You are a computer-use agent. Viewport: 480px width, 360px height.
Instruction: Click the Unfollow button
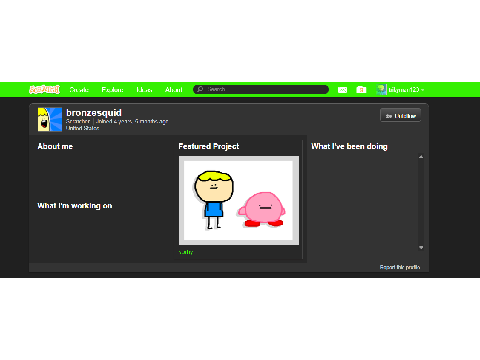pyautogui.click(x=400, y=116)
